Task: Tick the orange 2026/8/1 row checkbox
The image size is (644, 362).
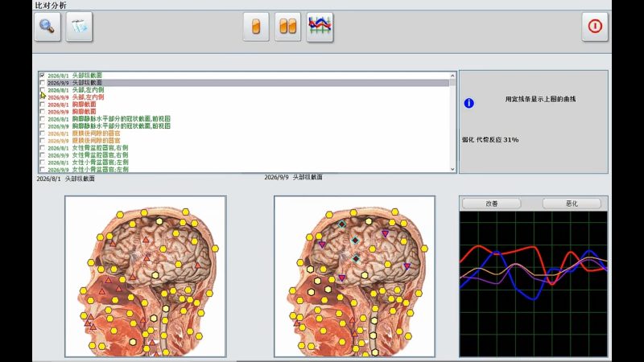Action: pos(43,134)
